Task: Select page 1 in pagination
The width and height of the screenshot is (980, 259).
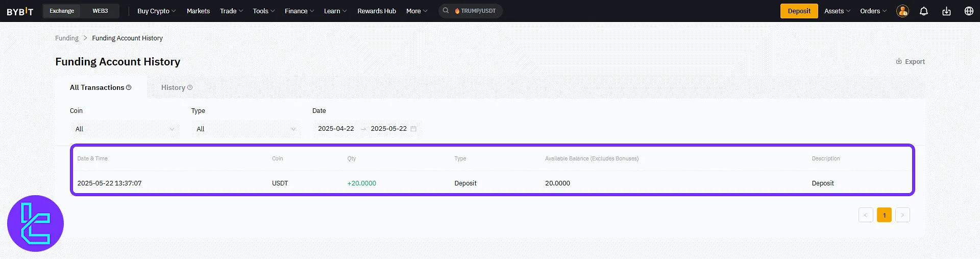Action: coord(884,215)
